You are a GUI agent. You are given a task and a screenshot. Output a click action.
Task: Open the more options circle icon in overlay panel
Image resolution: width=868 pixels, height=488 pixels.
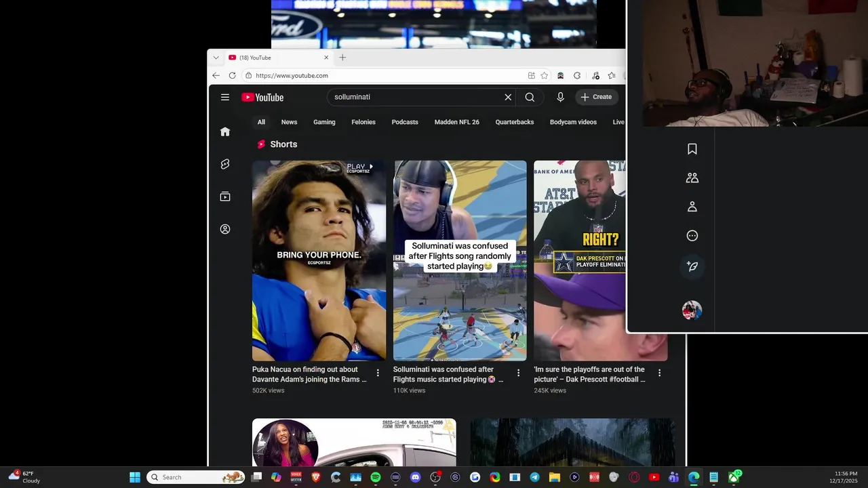pos(692,236)
